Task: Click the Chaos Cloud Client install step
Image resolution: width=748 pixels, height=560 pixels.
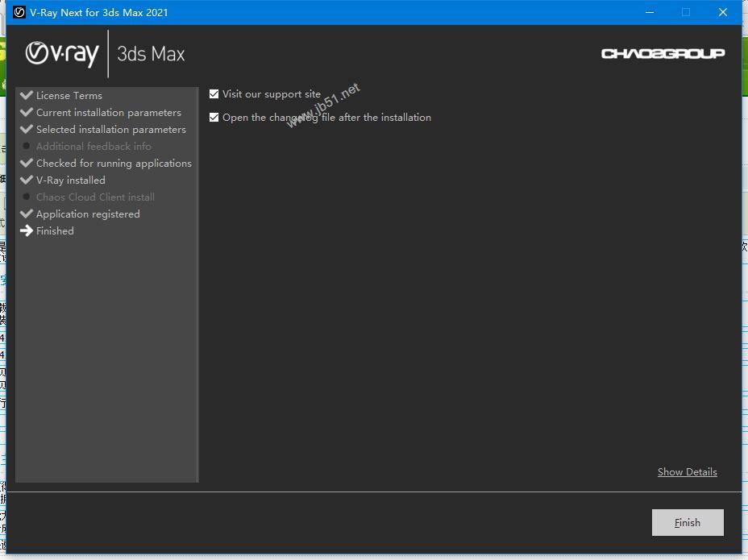Action: [x=95, y=197]
